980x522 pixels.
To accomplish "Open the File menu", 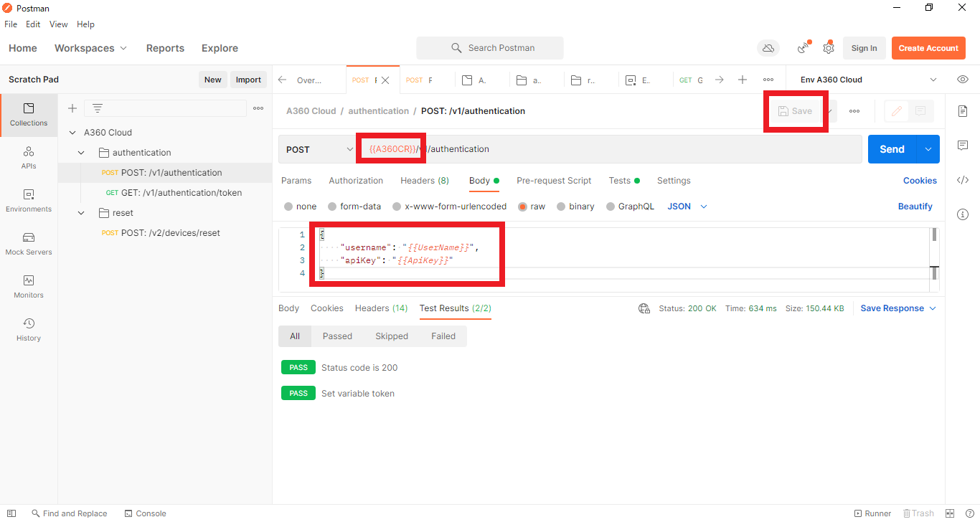I will coord(11,24).
